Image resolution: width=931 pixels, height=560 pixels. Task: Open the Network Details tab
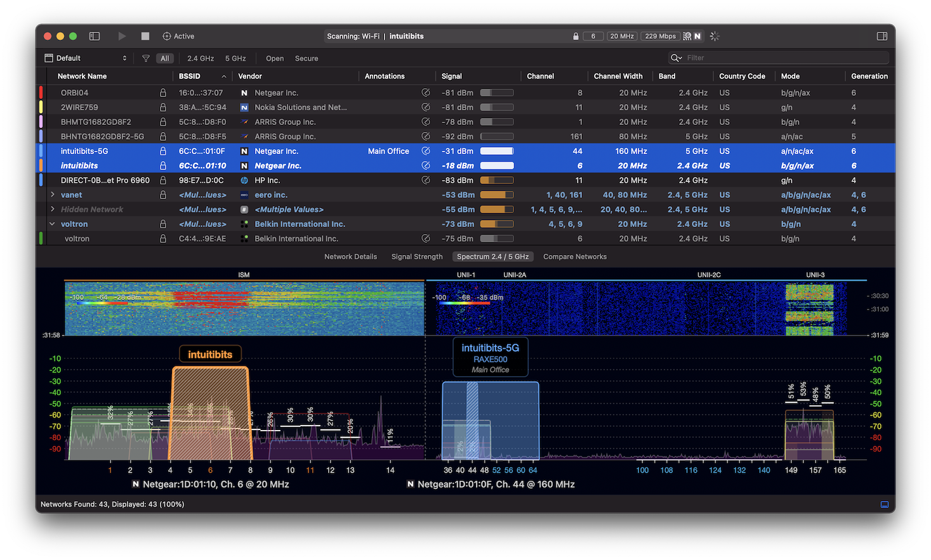click(350, 257)
